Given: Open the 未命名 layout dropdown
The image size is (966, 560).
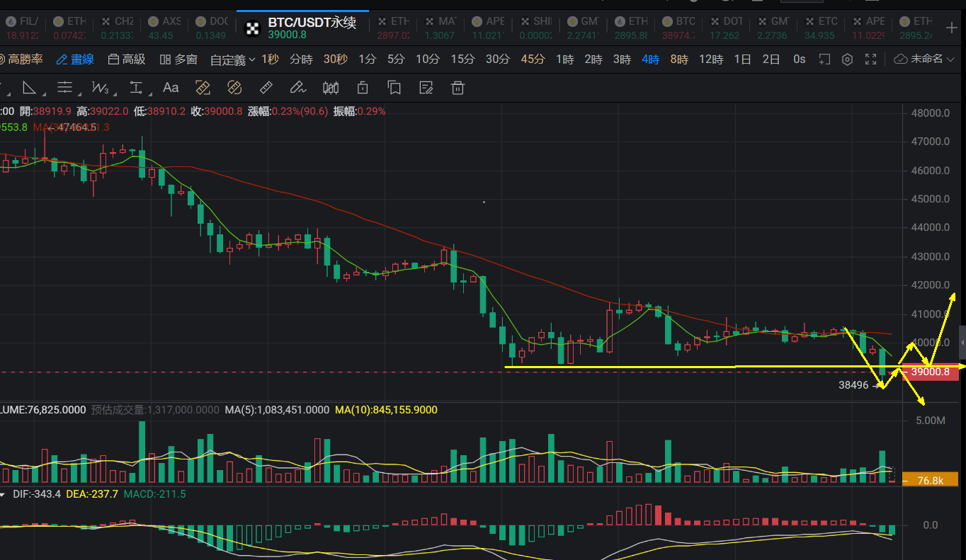Looking at the screenshot, I should [924, 59].
